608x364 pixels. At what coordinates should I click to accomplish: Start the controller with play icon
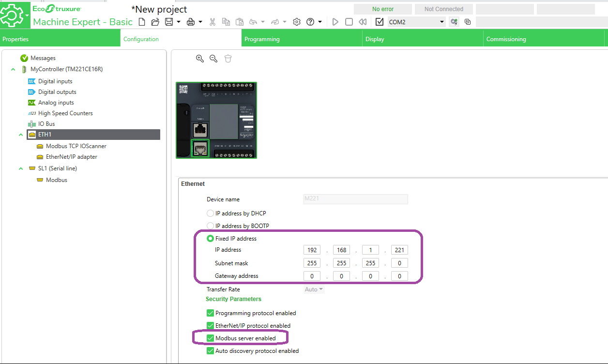[x=335, y=22]
